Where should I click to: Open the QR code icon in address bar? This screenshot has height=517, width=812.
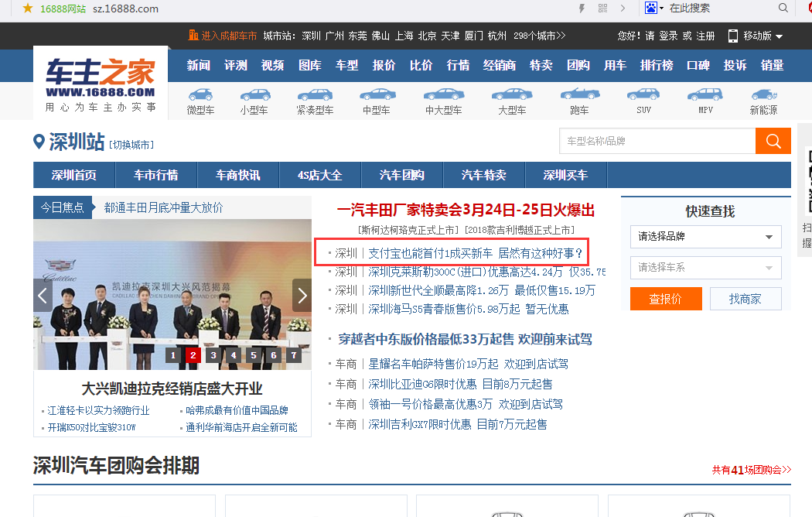pos(602,9)
